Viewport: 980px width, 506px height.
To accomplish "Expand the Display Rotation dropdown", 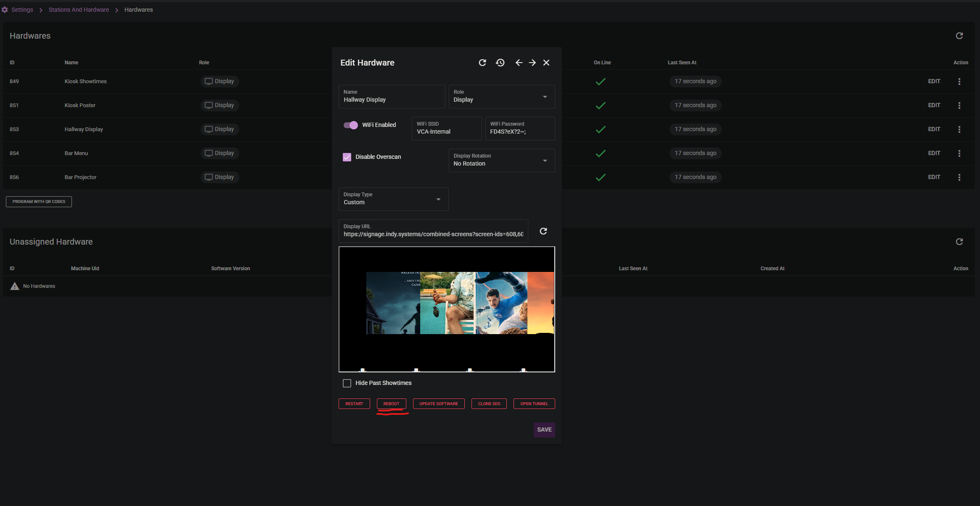I will pos(501,161).
